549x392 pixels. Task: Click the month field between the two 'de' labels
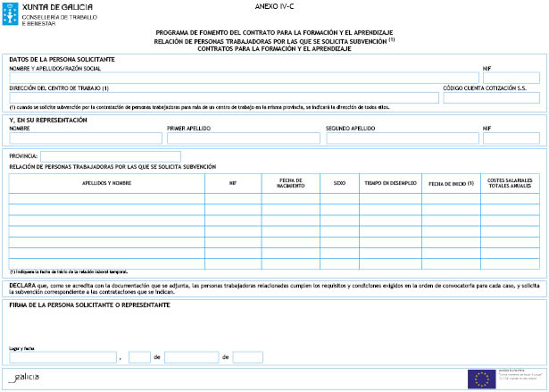coord(191,357)
